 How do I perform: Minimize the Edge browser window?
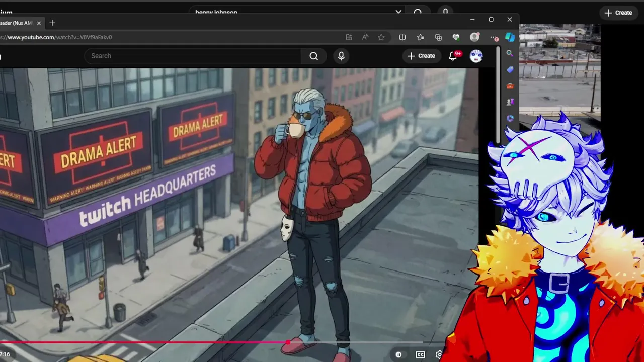tap(472, 20)
